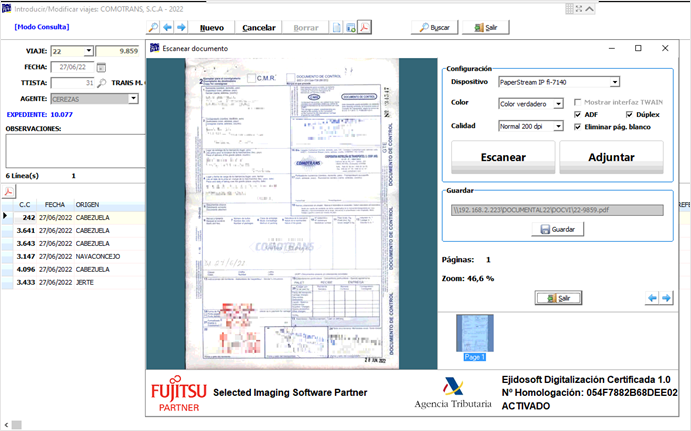Close the Escanear documento dialog
Image resolution: width=691 pixels, height=431 pixels.
click(665, 48)
